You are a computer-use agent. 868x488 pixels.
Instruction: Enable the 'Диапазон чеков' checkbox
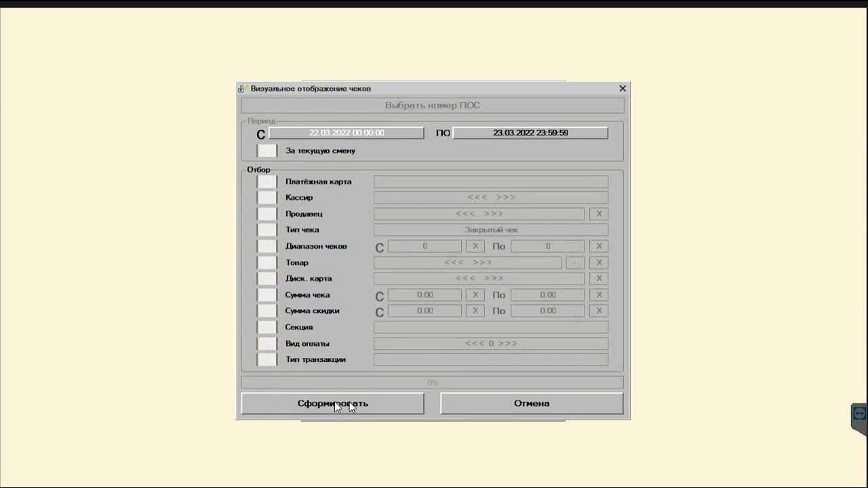[267, 246]
